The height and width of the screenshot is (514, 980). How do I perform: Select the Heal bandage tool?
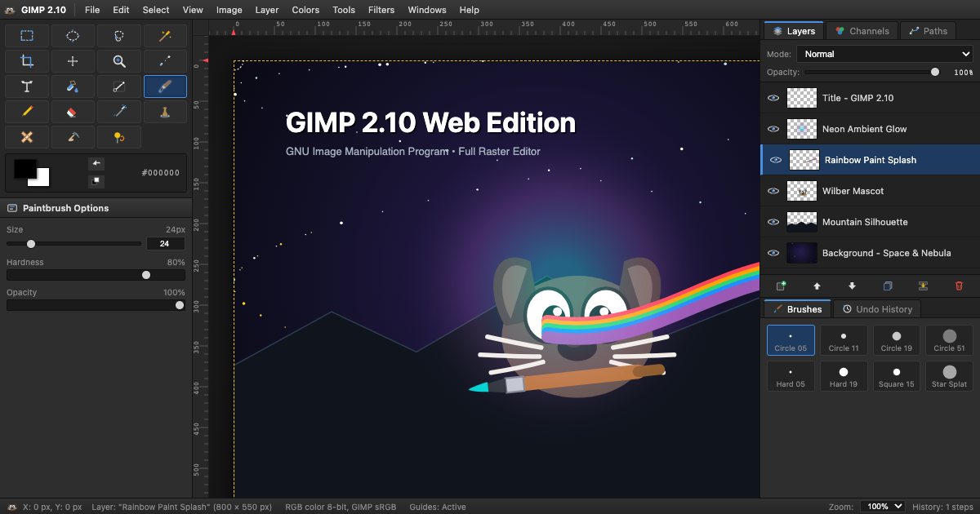(27, 137)
